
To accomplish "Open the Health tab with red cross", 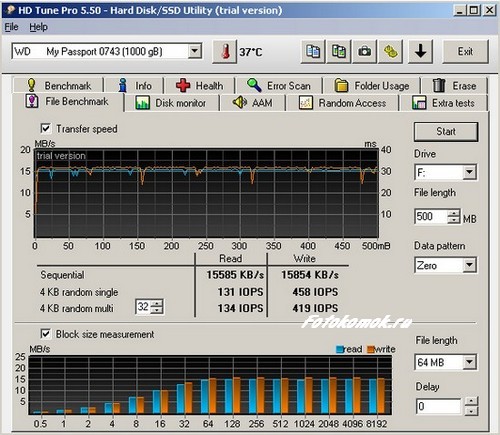I will coord(199,86).
